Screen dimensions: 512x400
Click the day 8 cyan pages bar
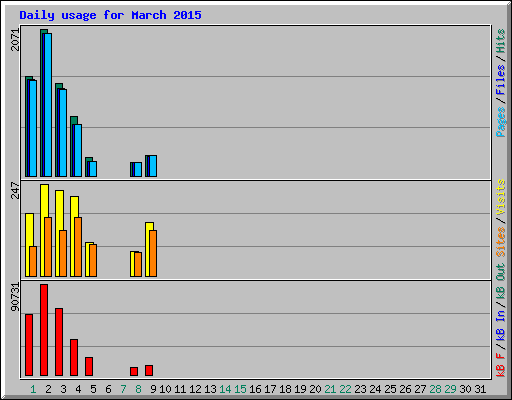pos(138,170)
